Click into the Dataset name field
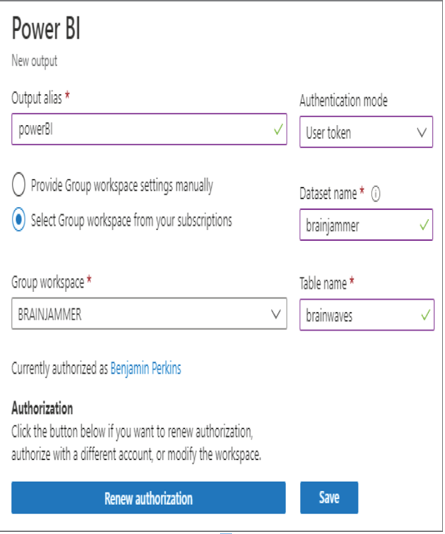This screenshot has height=534, width=445. tap(366, 225)
